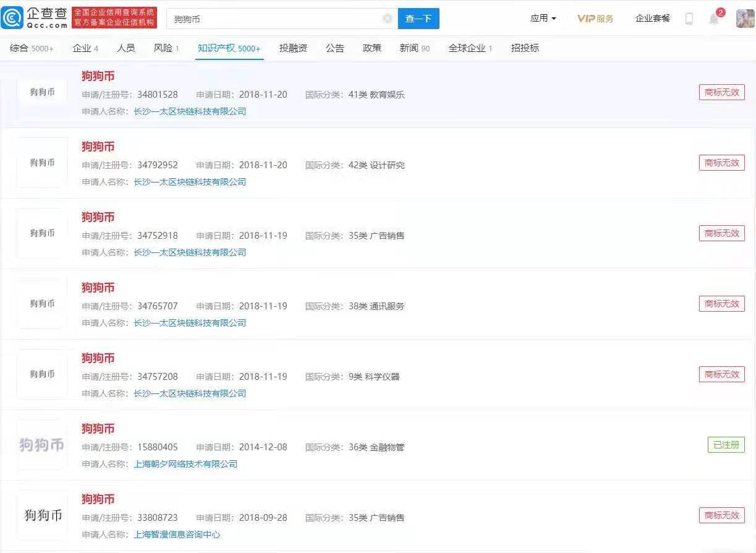Switch to the 政策 tab

[372, 48]
